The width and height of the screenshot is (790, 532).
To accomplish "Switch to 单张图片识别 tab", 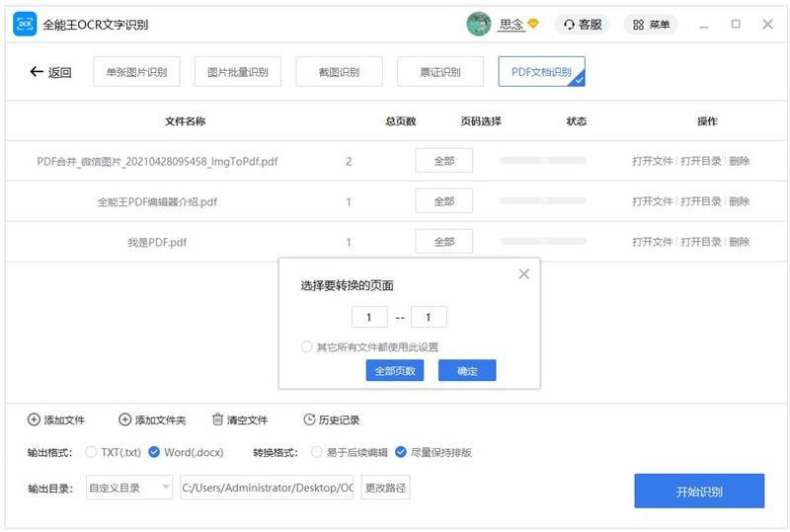I will (136, 72).
